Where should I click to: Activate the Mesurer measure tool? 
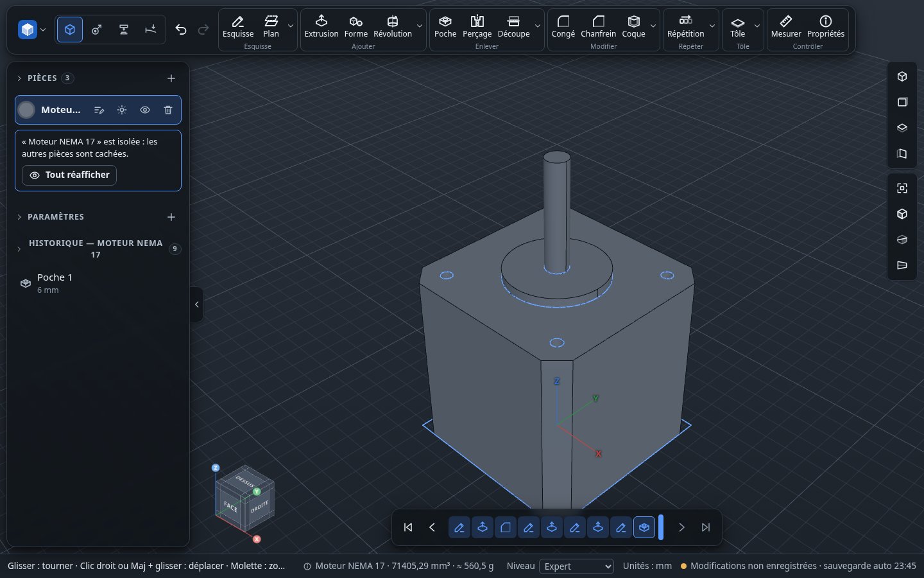[x=786, y=26]
